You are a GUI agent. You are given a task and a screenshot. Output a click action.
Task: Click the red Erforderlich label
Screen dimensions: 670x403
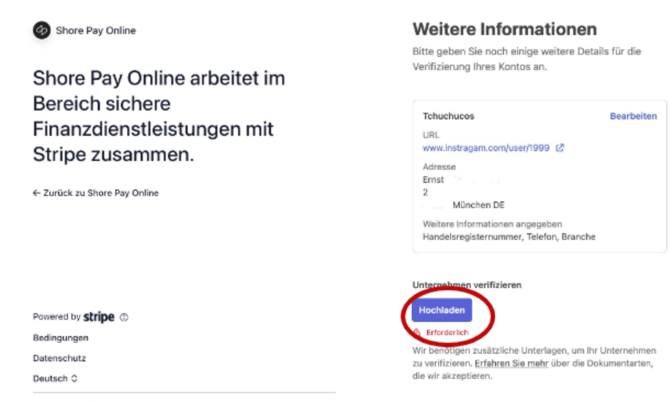pyautogui.click(x=445, y=332)
